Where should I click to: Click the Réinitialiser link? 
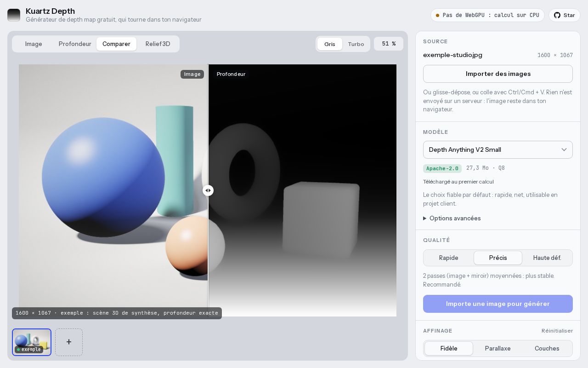tap(557, 331)
